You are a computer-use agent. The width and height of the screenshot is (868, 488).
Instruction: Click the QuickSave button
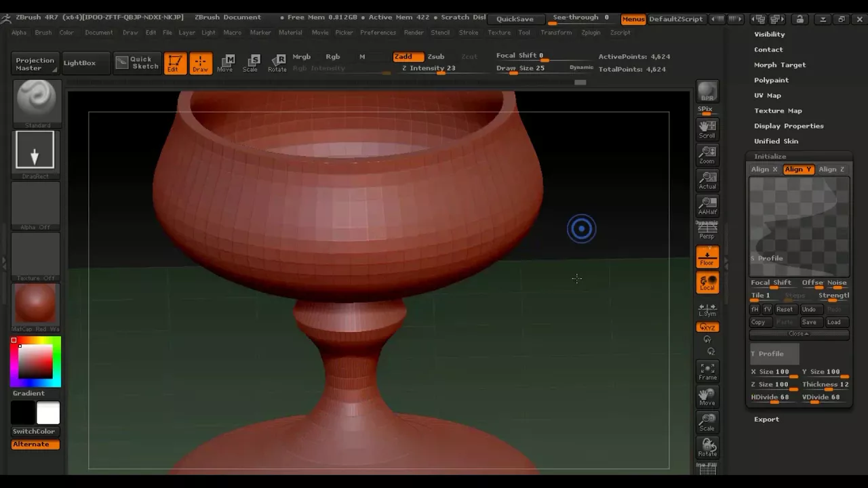point(515,19)
